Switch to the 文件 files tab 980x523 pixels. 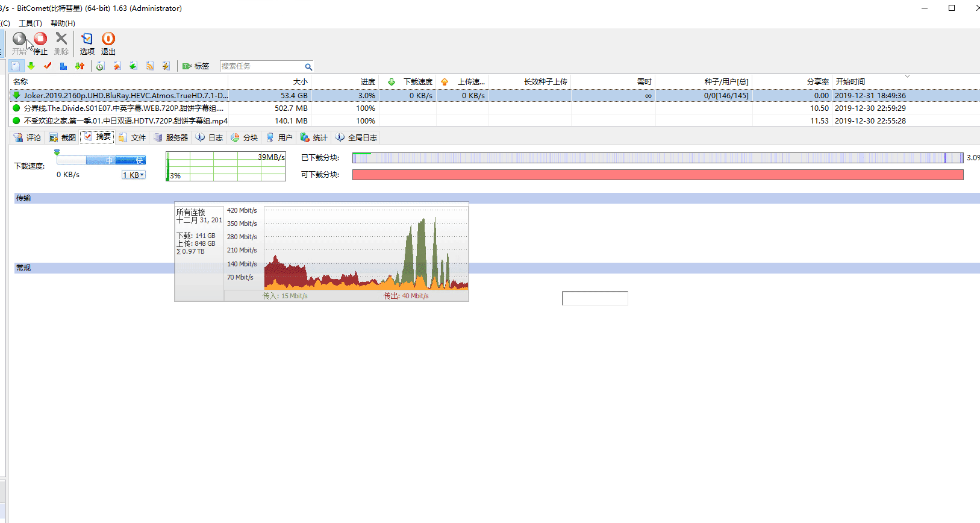[133, 138]
